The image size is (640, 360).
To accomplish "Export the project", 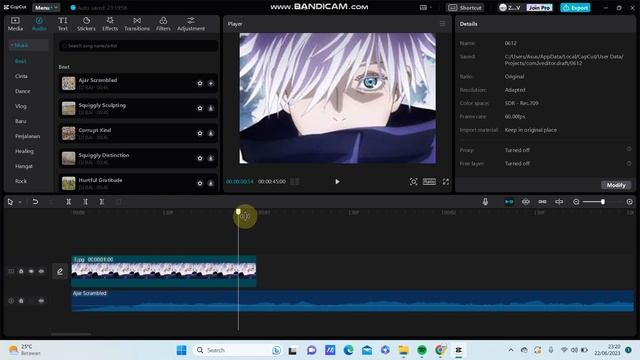I will click(575, 7).
